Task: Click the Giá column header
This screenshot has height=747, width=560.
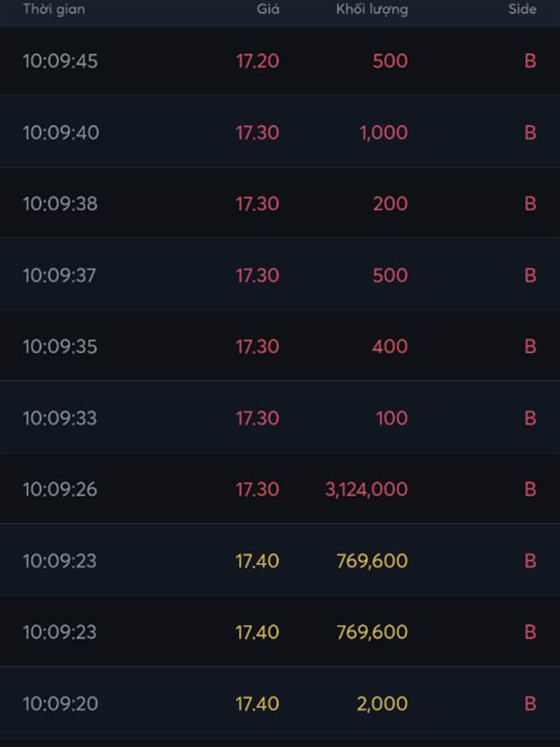Action: 268,9
